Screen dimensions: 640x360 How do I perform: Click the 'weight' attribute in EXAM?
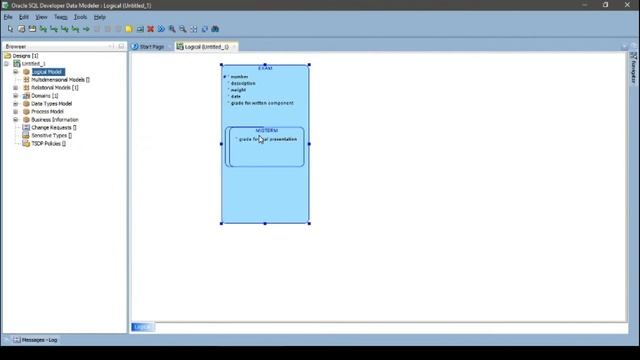pyautogui.click(x=238, y=90)
